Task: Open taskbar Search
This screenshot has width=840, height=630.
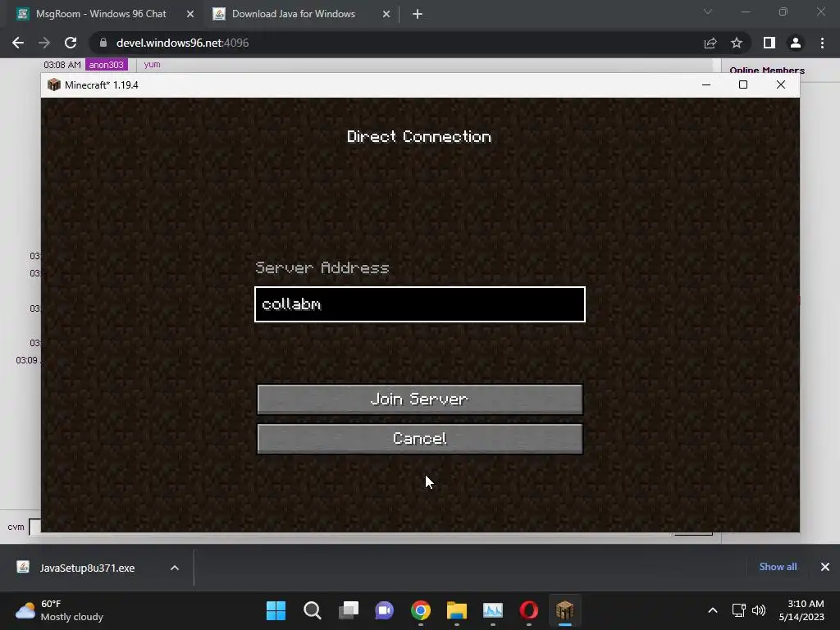Action: coord(312,610)
